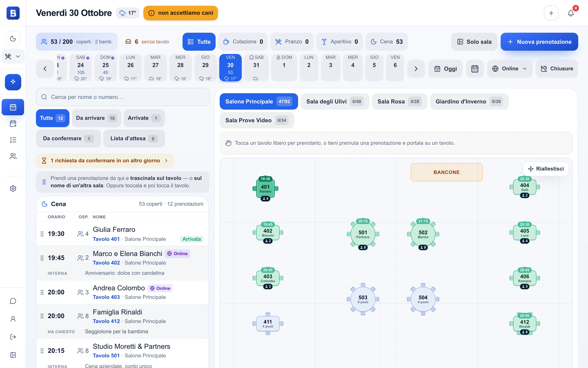Select the Pranzo service filter
The width and height of the screenshot is (588, 368).
click(292, 42)
